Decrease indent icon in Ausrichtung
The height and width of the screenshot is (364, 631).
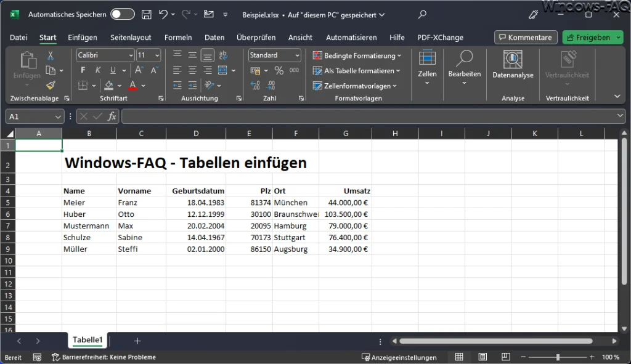pyautogui.click(x=177, y=85)
